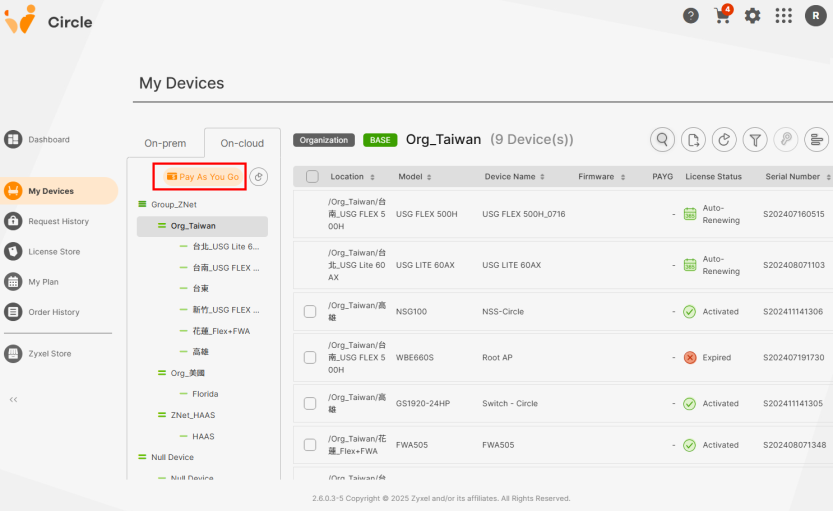The width and height of the screenshot is (833, 511).
Task: Click the green BASE badge
Action: (x=380, y=140)
